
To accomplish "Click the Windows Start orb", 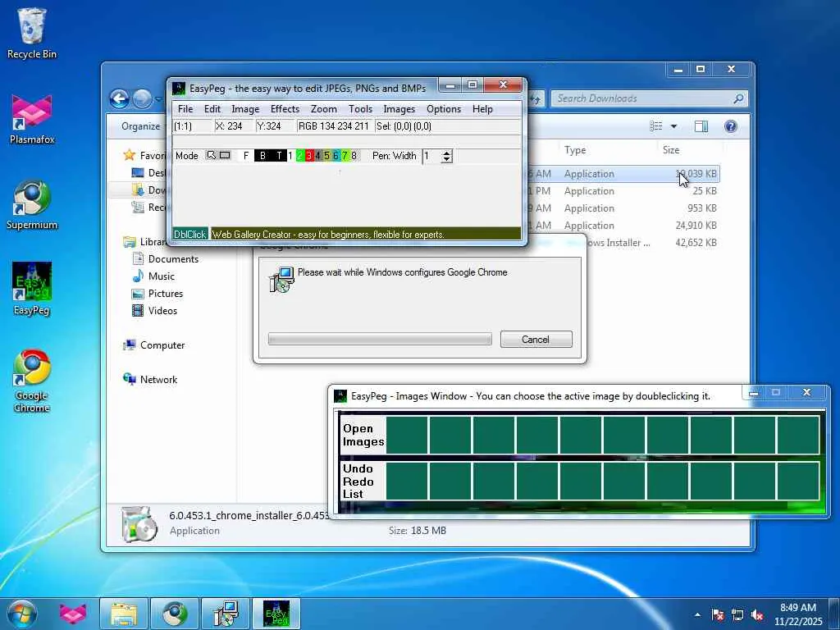I will (x=21, y=614).
